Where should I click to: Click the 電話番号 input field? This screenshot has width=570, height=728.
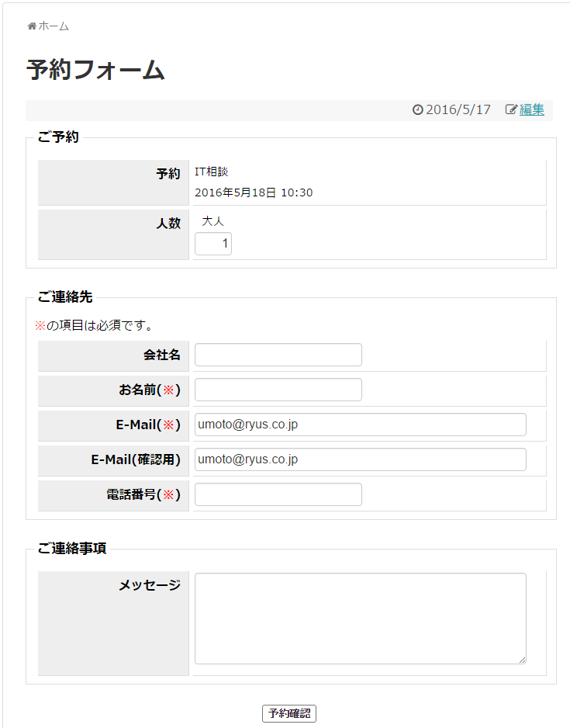[x=278, y=494]
